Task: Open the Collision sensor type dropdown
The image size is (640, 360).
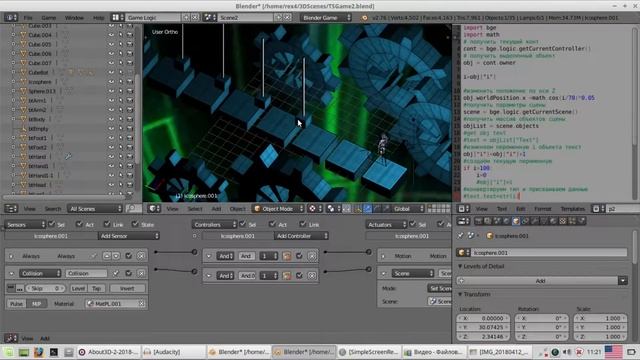Action: tap(40, 273)
